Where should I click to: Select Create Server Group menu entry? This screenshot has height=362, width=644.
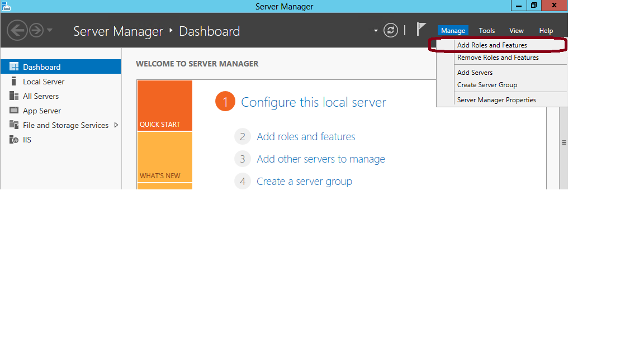[x=502, y=85]
